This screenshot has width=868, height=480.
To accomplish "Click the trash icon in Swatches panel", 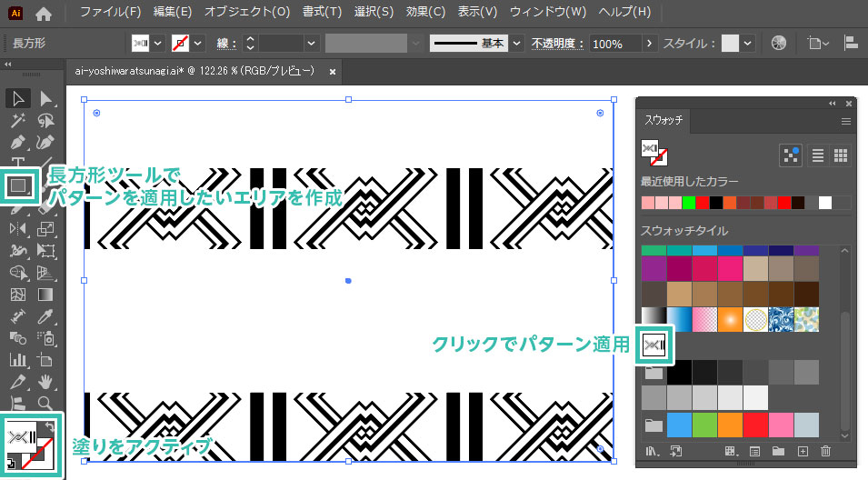I will (x=825, y=451).
